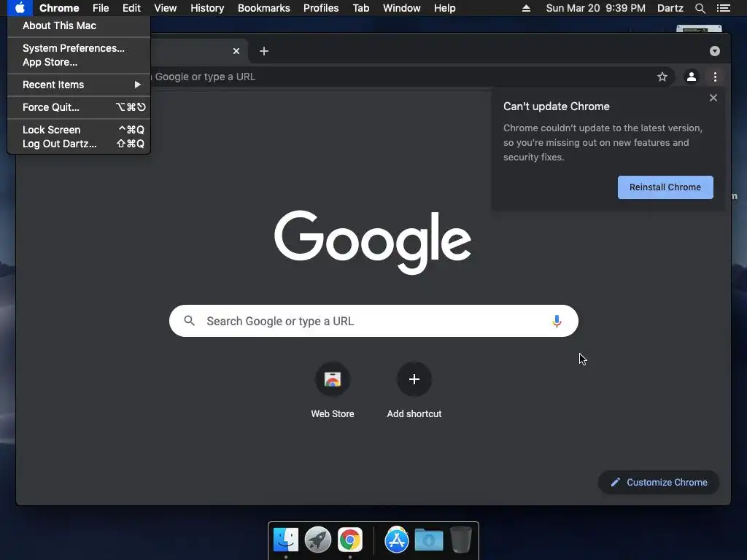Open the Edit menu

coord(131,8)
